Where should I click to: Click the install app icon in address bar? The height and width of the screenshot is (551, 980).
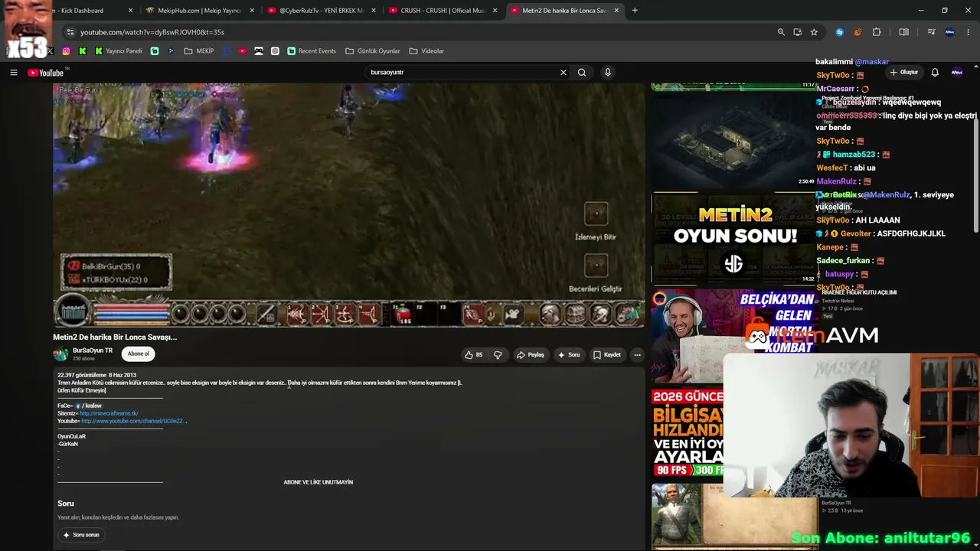pos(798,32)
